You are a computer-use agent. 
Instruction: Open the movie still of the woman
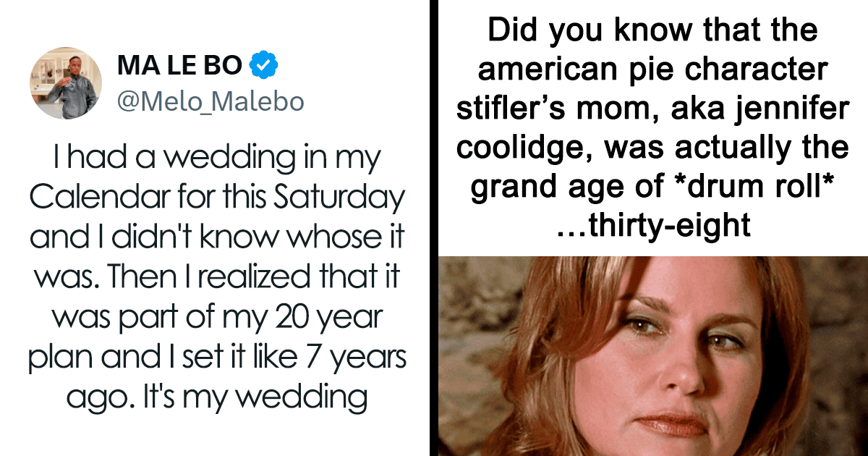click(652, 355)
